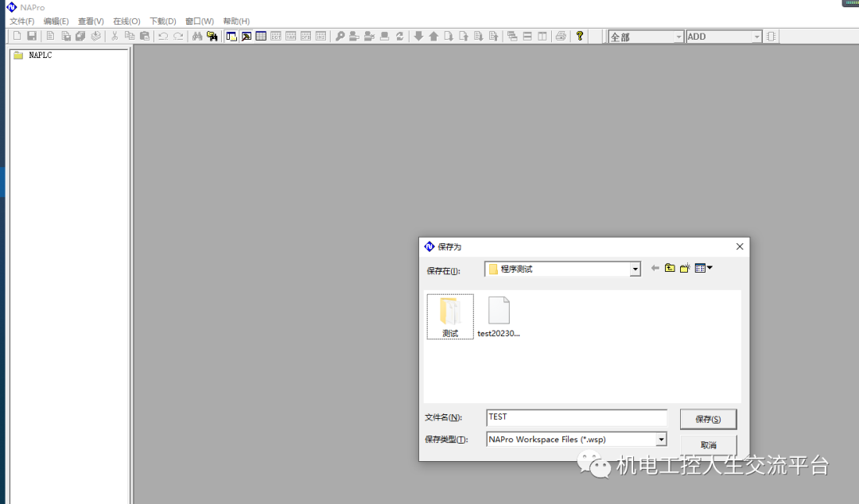The image size is (859, 504).
Task: Toggle the workspace window toolbar icon
Action: 231,36
